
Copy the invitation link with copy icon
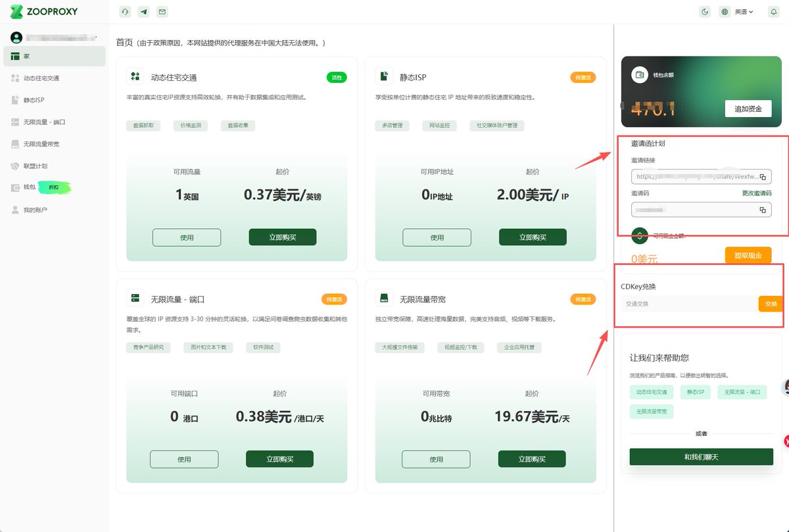coord(763,177)
